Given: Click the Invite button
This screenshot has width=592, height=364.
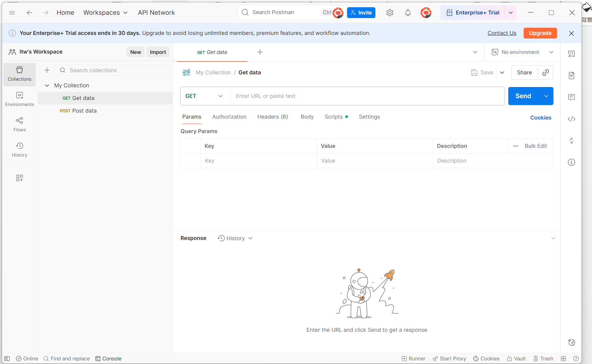Looking at the screenshot, I should click(x=361, y=13).
